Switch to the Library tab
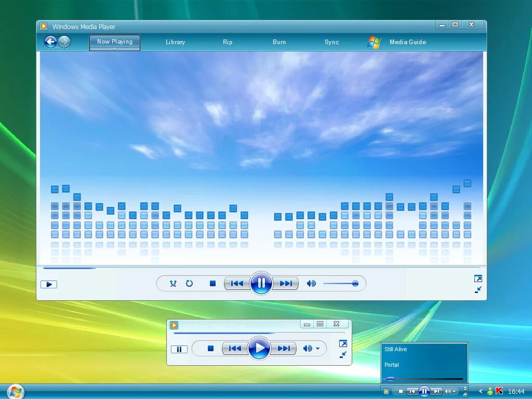 (x=176, y=42)
